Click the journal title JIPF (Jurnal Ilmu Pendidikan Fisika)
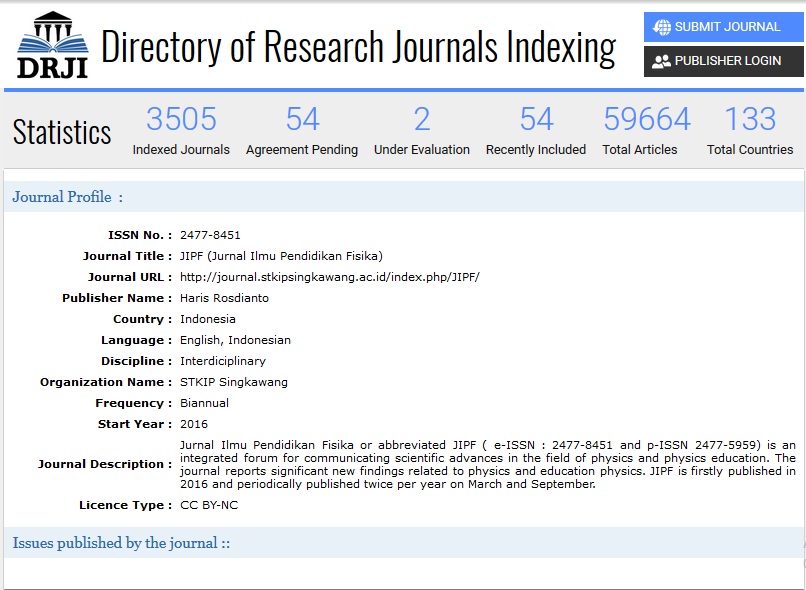806x590 pixels. pyautogui.click(x=281, y=256)
